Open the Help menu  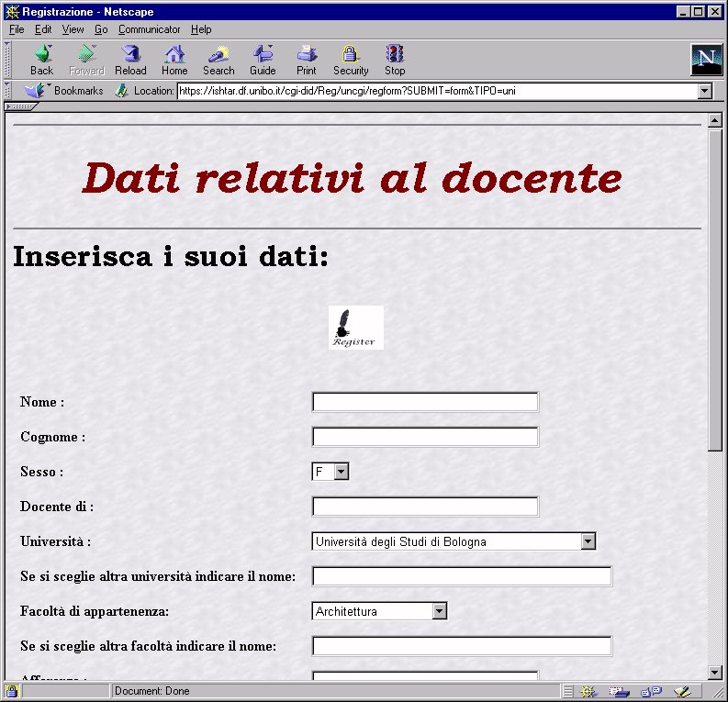pos(201,29)
